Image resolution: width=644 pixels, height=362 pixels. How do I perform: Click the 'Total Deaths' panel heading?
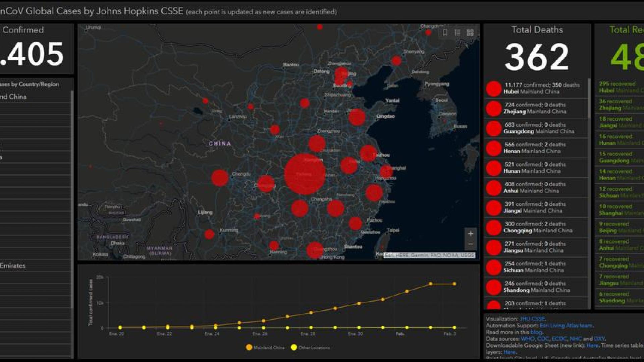537,30
